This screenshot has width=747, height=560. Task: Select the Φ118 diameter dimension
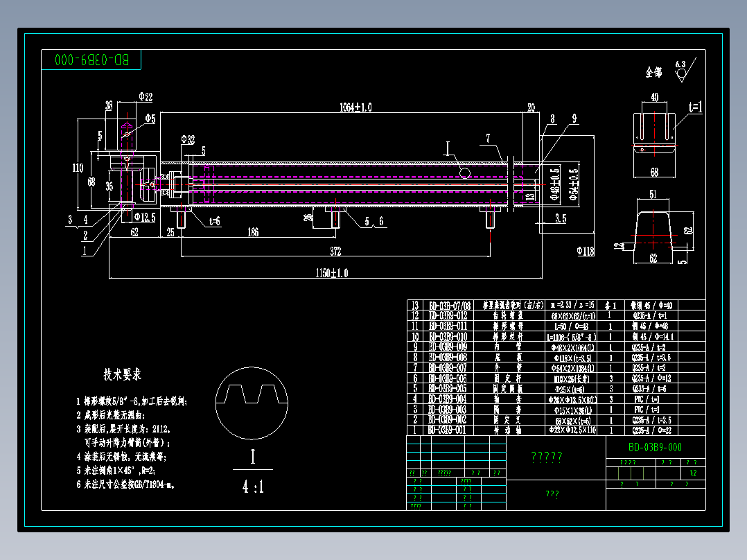pos(585,251)
